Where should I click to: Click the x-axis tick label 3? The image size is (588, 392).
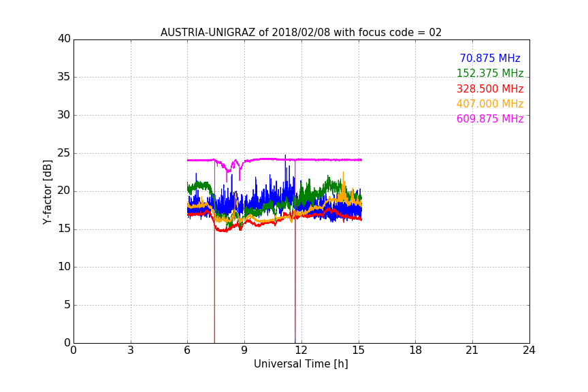coord(131,350)
